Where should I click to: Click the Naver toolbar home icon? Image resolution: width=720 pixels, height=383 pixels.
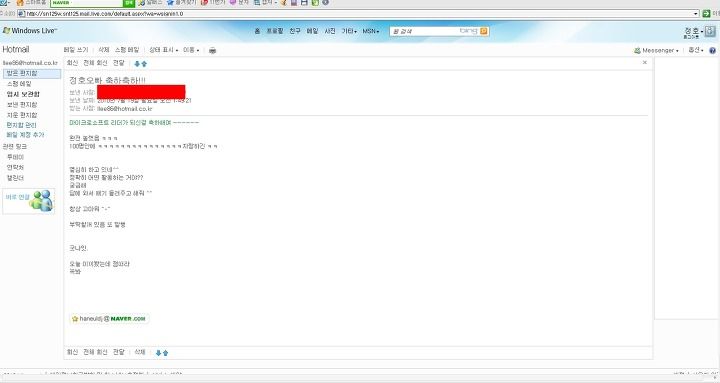tap(20, 3)
